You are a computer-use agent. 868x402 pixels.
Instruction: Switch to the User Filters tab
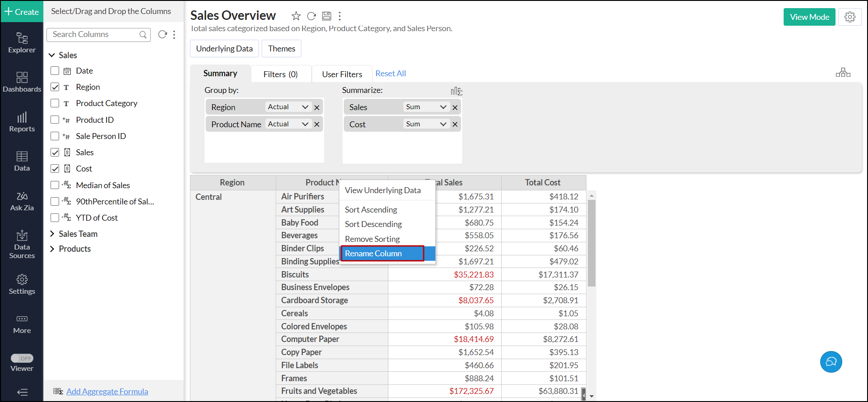tap(342, 74)
